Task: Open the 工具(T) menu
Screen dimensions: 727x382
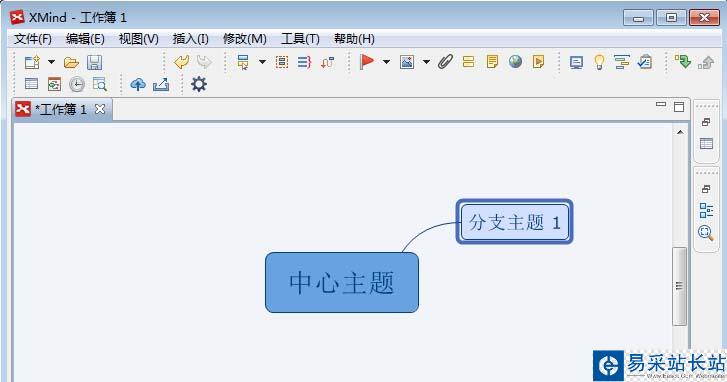Action: (300, 39)
